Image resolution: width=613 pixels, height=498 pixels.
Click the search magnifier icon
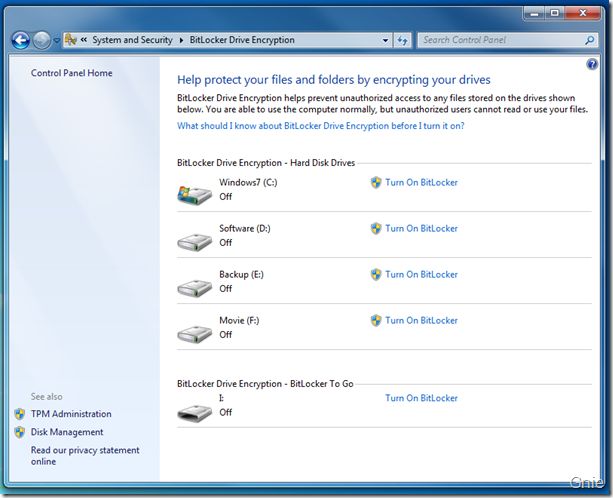(590, 40)
